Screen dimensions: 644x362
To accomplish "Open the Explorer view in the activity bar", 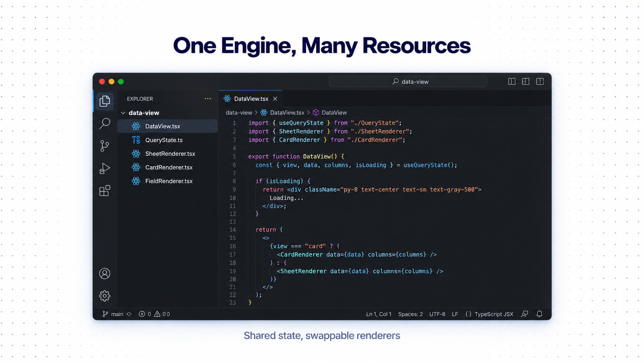I will 105,101.
